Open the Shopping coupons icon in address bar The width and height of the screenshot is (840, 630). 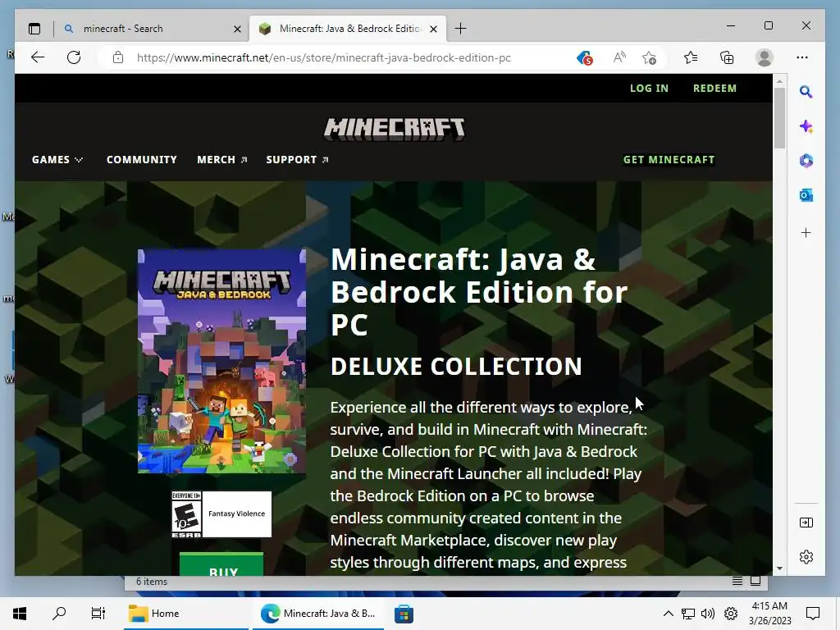click(584, 57)
